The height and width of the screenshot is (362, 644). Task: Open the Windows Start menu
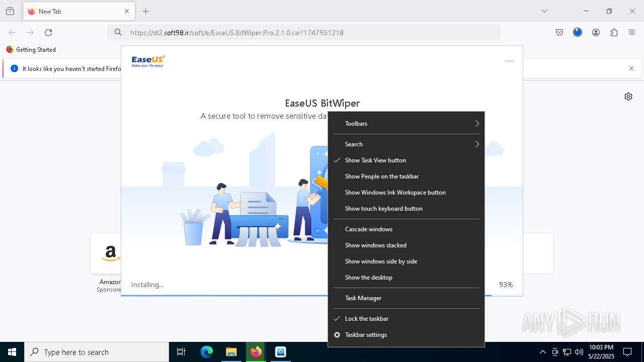tap(12, 352)
